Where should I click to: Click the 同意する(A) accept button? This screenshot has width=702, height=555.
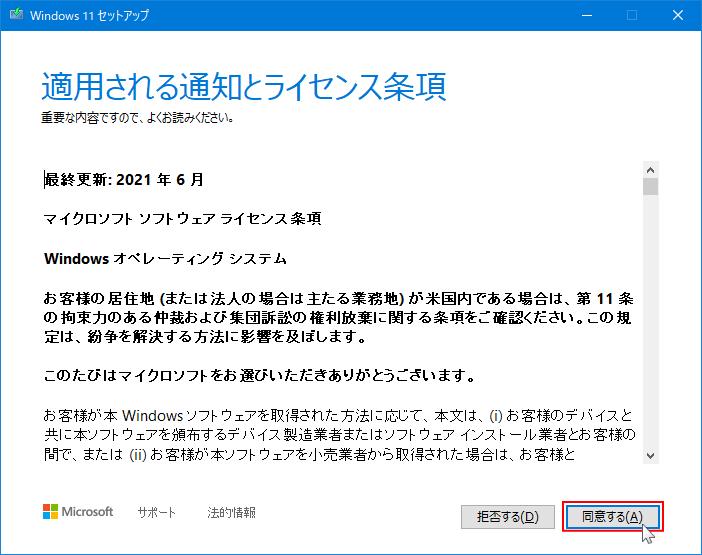click(x=612, y=517)
